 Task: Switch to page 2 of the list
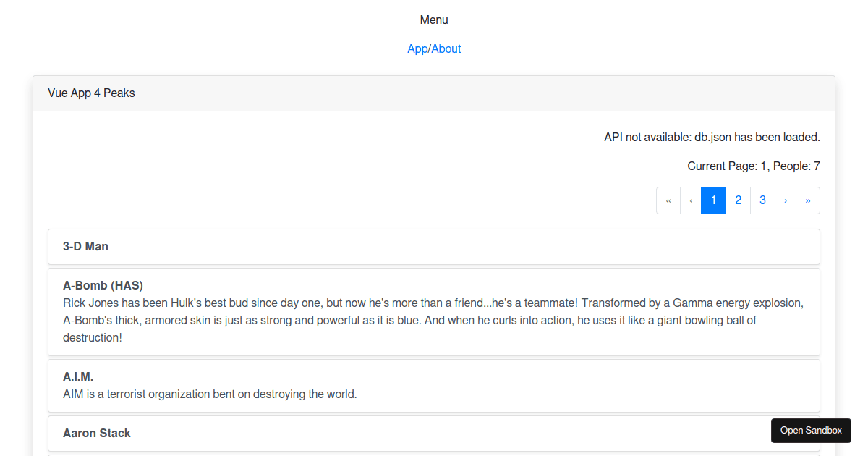coord(738,200)
